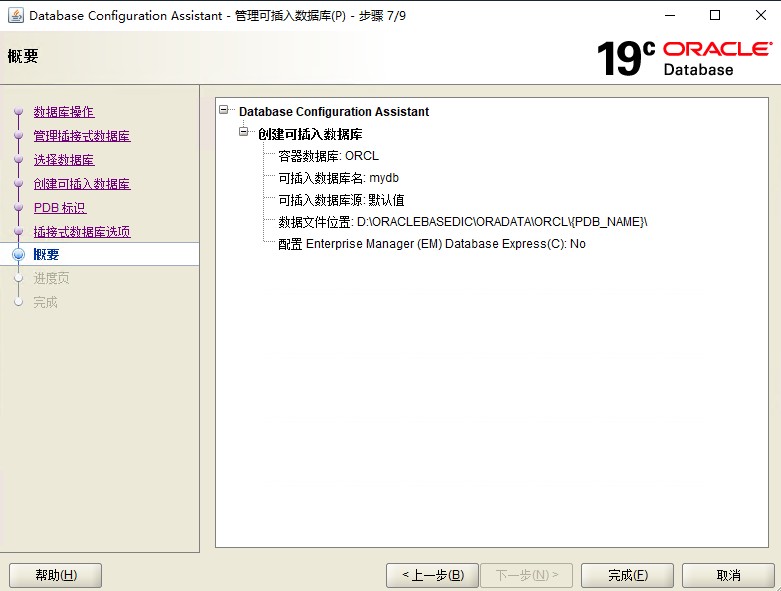The width and height of the screenshot is (781, 591).
Task: Click the step bullet beside PDB 标识
Action: (18, 207)
